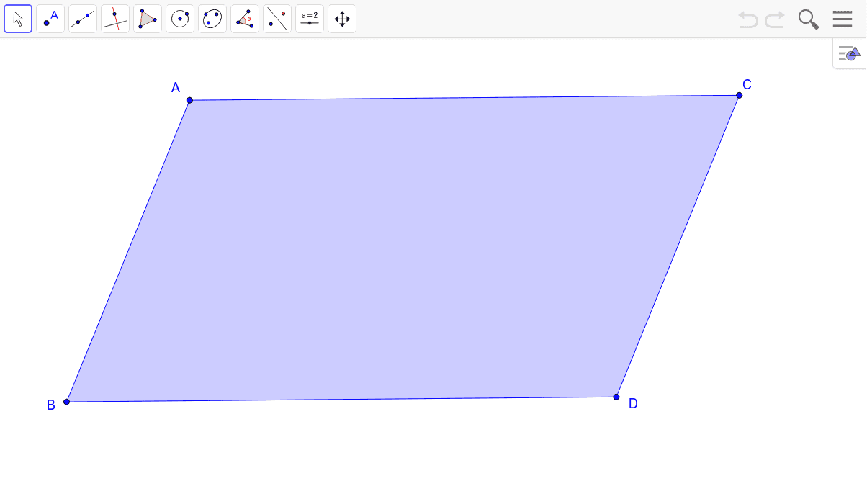This screenshot has width=867, height=504.
Task: Select the Slider a=2 tool
Action: [310, 19]
